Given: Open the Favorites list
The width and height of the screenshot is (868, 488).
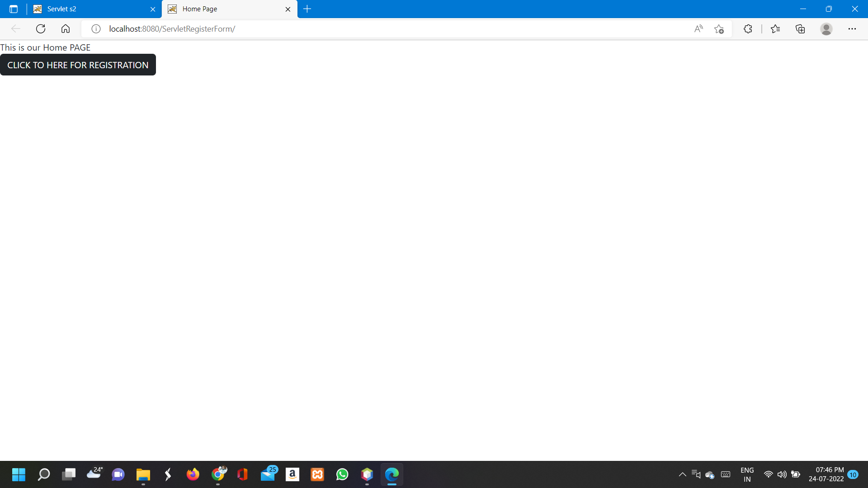Looking at the screenshot, I should click(x=775, y=29).
